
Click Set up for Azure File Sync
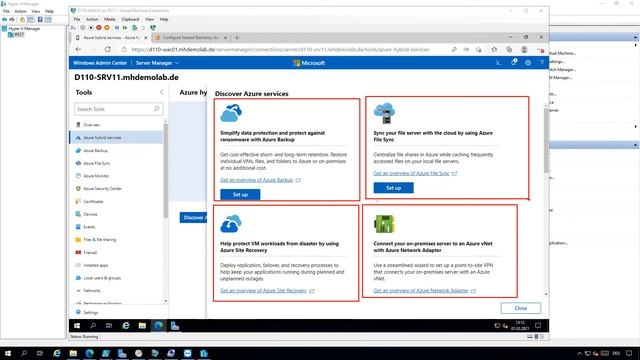(393, 188)
